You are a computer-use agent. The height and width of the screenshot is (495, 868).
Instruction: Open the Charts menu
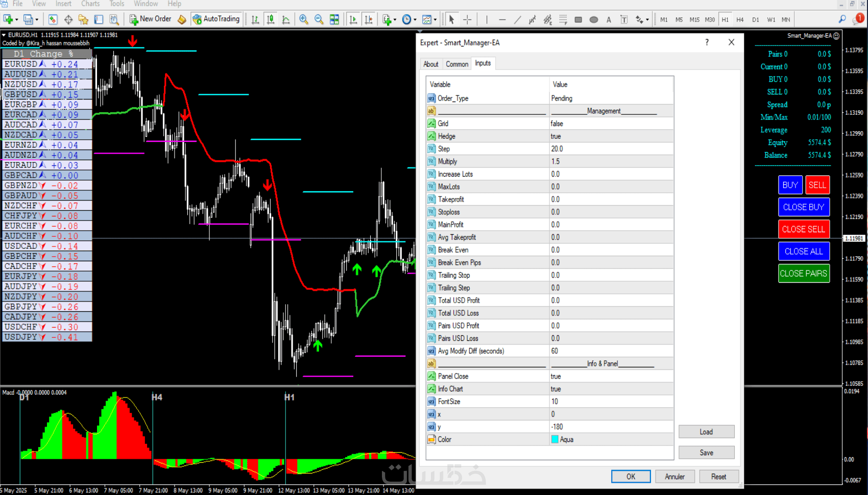click(x=90, y=4)
